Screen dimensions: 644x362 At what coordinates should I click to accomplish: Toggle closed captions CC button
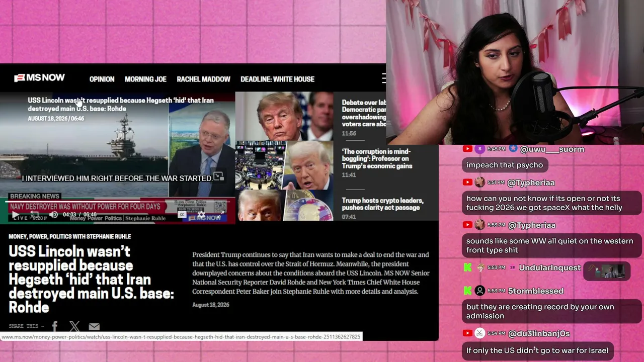182,215
